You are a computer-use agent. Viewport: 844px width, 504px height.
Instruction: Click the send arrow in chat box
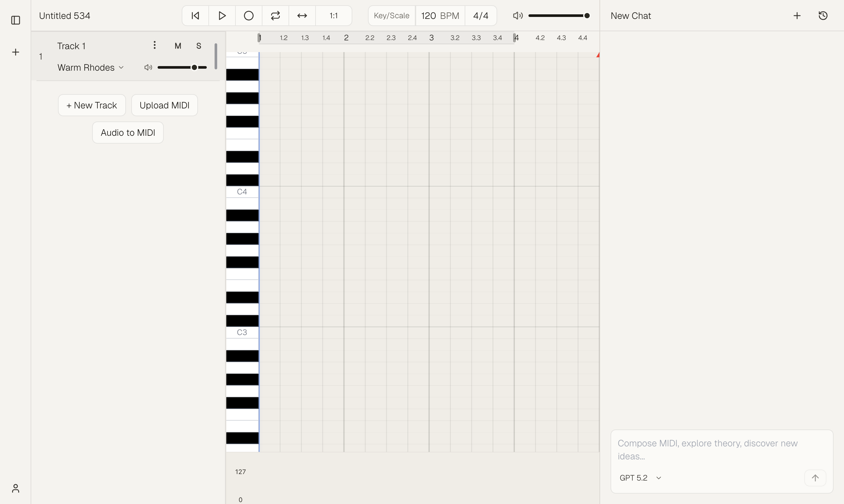click(x=815, y=478)
